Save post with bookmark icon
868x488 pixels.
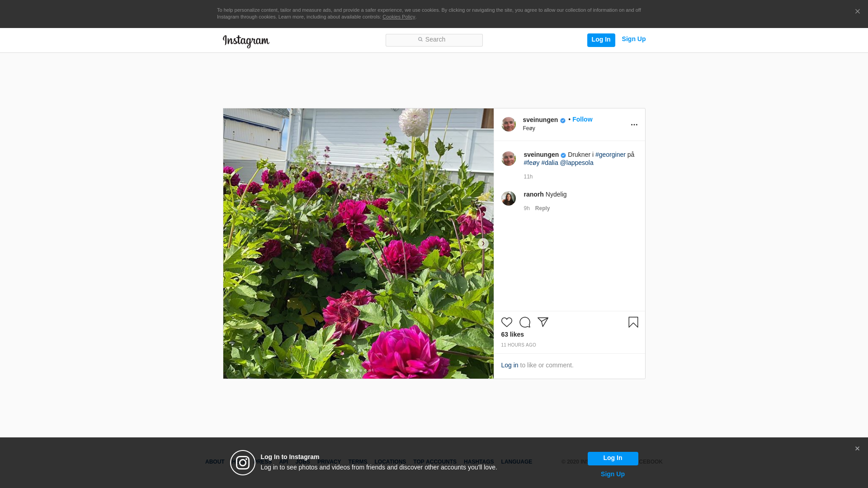click(x=633, y=322)
